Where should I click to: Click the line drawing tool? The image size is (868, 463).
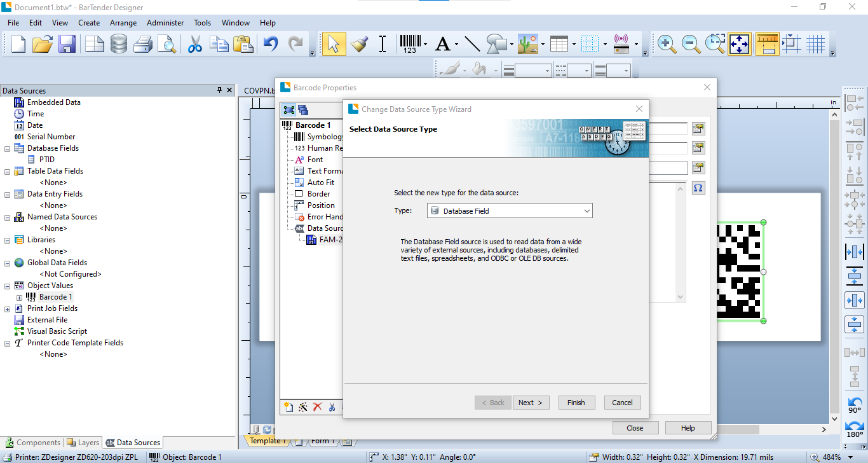pos(472,44)
